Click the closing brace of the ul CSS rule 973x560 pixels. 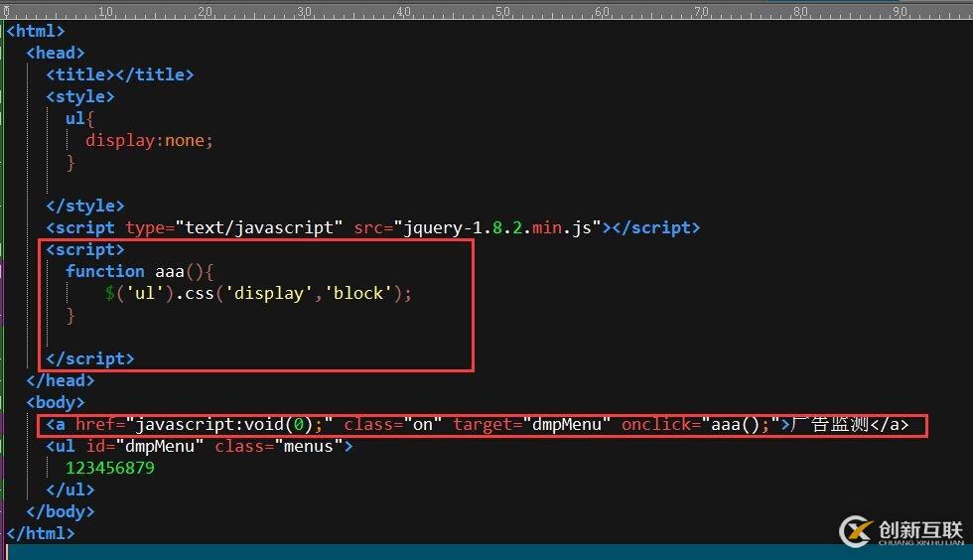[70, 162]
